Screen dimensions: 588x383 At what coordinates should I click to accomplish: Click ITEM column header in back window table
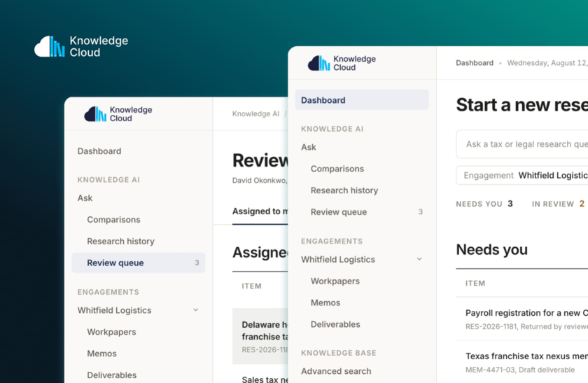click(251, 286)
